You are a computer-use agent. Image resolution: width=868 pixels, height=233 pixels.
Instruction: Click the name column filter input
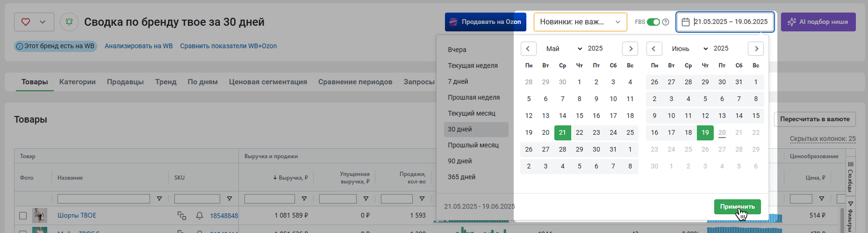point(104,199)
